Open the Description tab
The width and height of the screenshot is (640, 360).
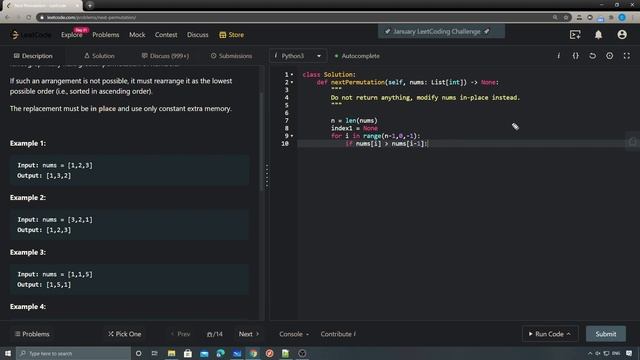33,56
